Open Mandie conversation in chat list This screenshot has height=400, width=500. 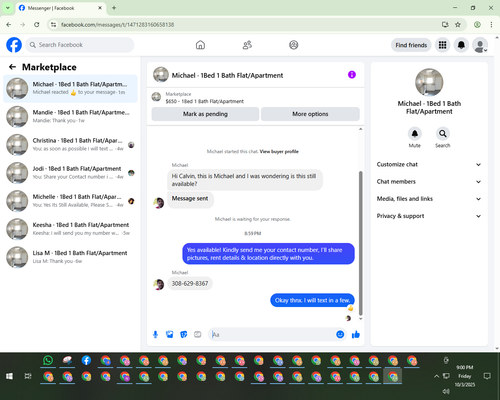click(x=70, y=117)
